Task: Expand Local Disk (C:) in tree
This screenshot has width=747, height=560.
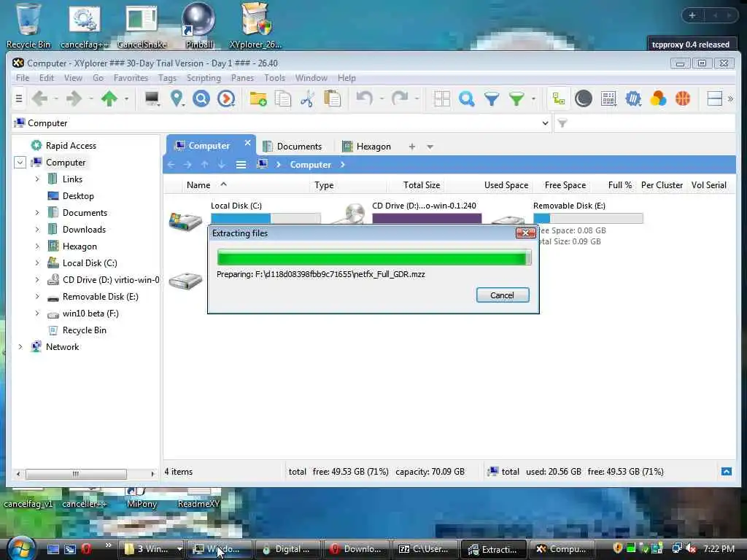Action: click(37, 262)
